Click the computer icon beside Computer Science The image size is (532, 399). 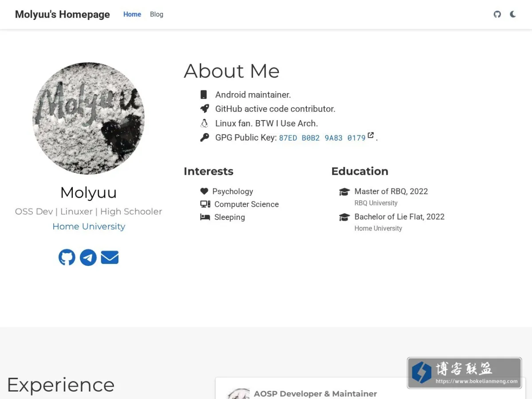point(205,204)
